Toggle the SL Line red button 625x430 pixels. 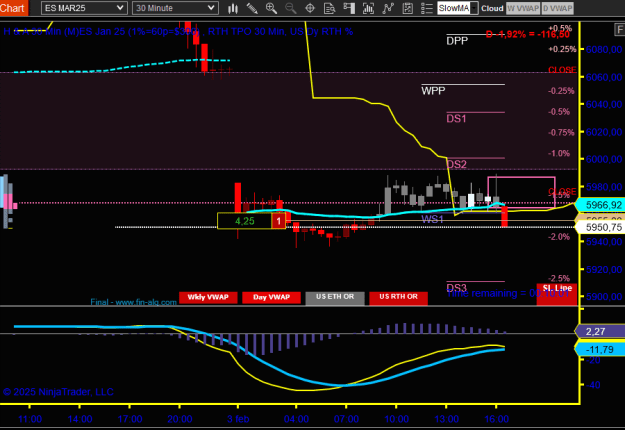[x=557, y=294]
